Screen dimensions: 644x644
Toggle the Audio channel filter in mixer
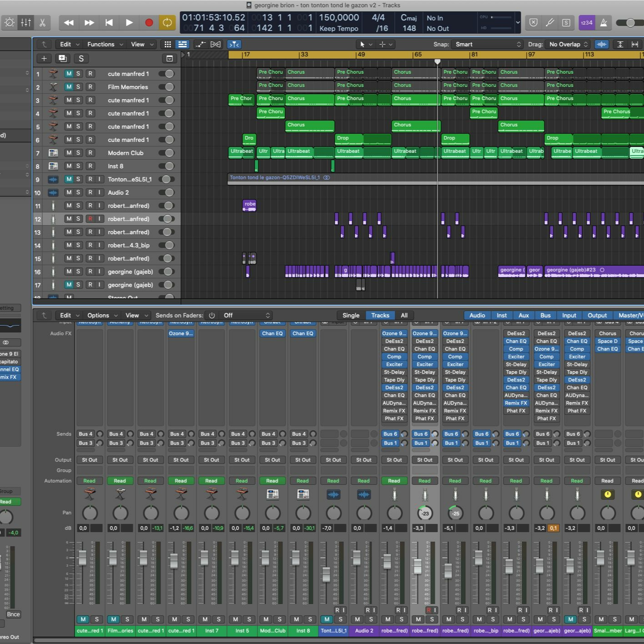point(477,315)
